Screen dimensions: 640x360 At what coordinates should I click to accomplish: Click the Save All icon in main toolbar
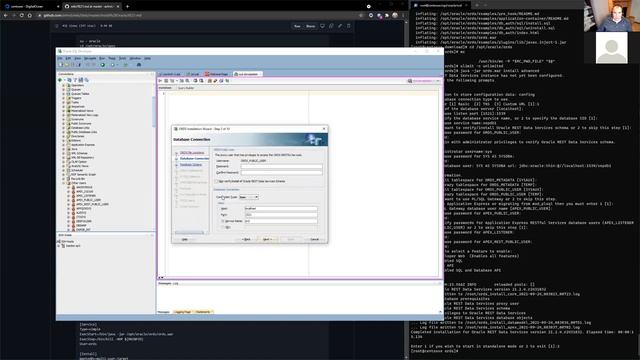[x=79, y=65]
